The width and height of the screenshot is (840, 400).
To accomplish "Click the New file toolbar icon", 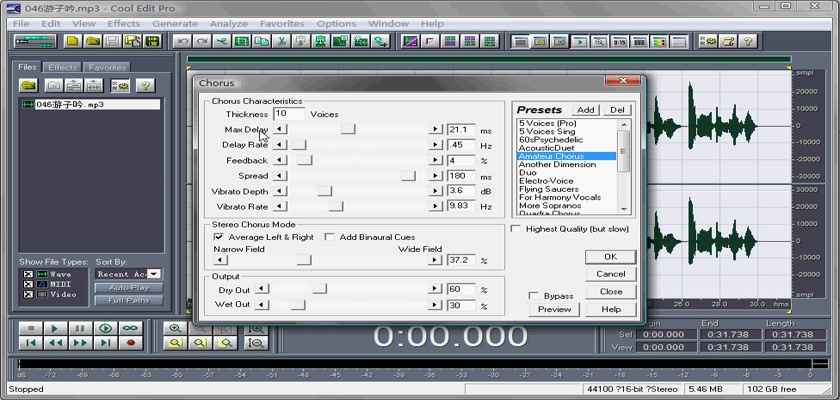I will (x=72, y=41).
